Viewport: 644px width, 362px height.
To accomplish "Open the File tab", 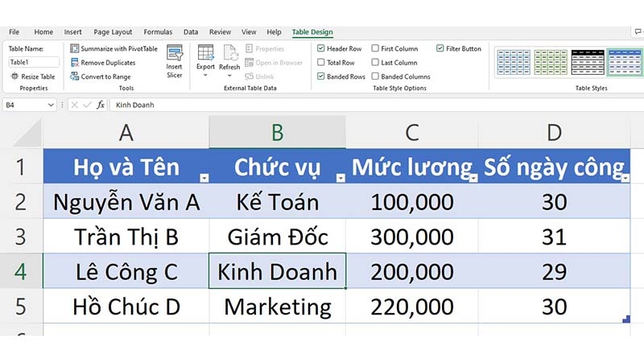I will (14, 32).
